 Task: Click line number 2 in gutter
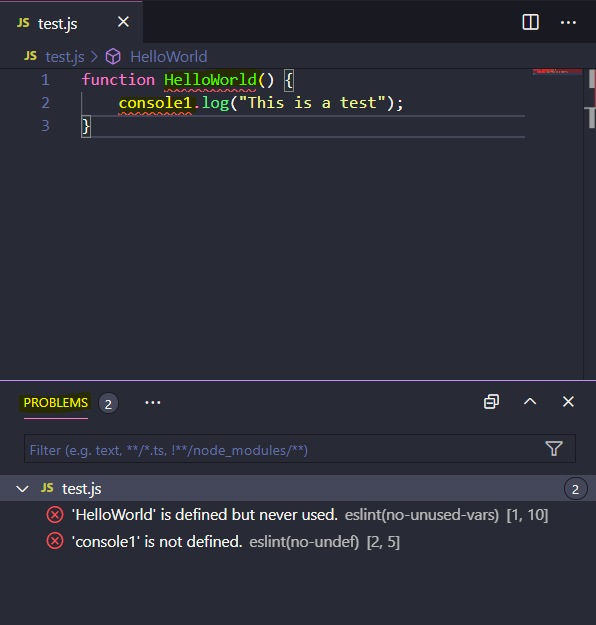tap(45, 103)
